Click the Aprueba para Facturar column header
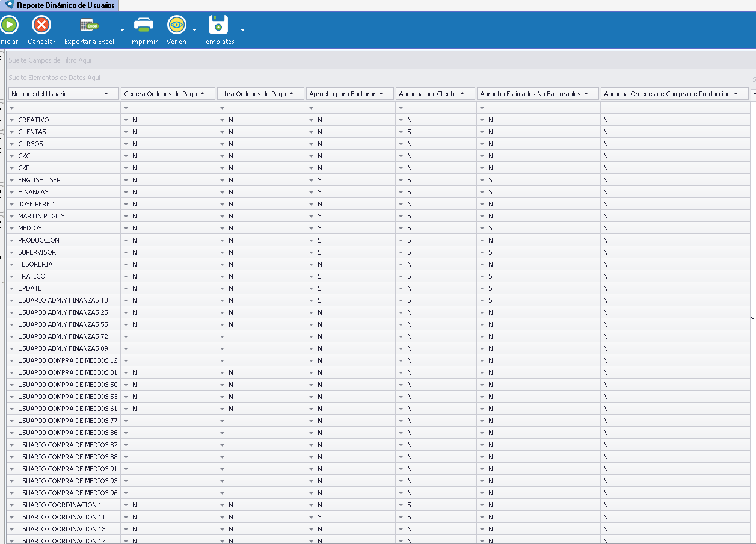The image size is (756, 544). pos(342,94)
